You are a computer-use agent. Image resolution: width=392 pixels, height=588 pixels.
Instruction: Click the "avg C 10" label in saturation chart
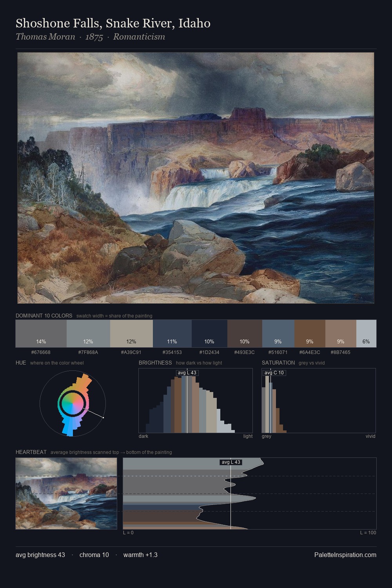[x=274, y=372]
